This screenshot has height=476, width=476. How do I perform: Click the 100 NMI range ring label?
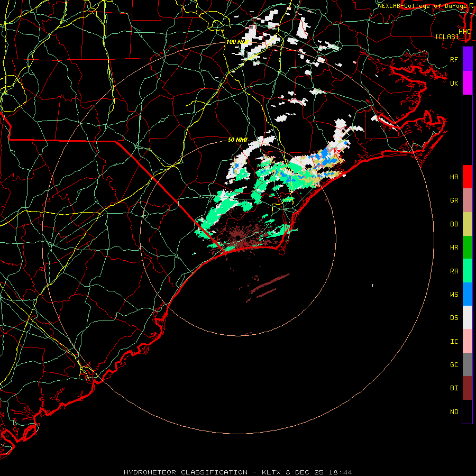tap(237, 42)
